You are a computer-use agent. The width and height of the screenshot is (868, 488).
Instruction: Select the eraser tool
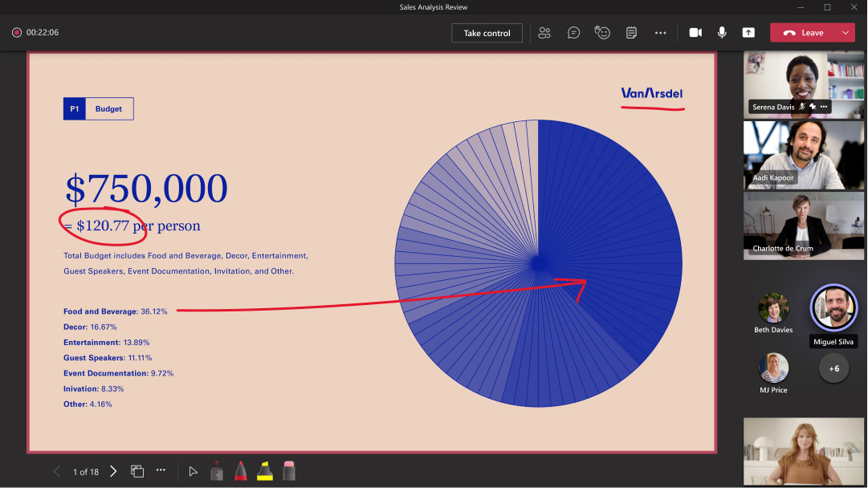point(289,471)
